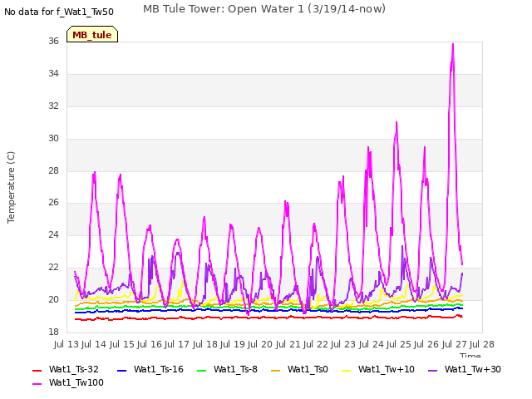
Task: Click the Jul 19 x-axis tick label
Action: coord(233,344)
